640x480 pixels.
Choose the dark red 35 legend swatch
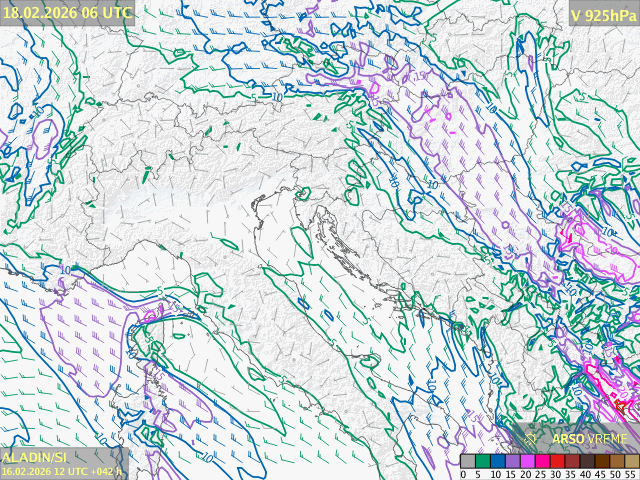[x=572, y=460]
